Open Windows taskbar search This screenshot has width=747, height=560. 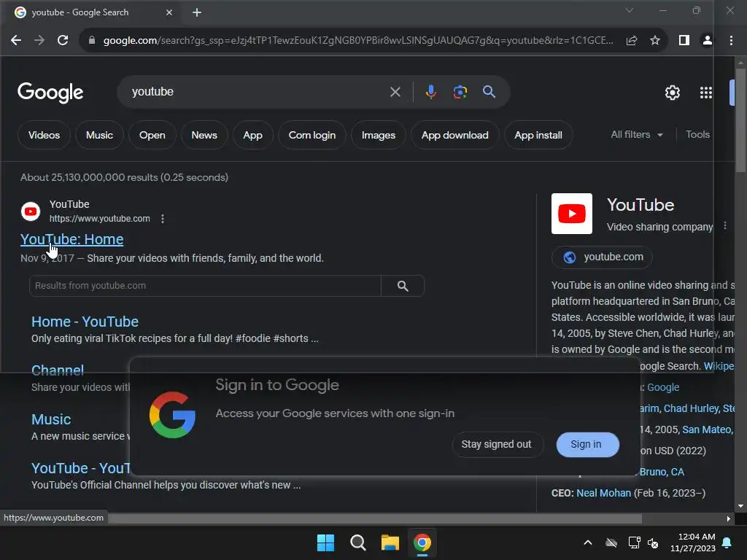(357, 542)
